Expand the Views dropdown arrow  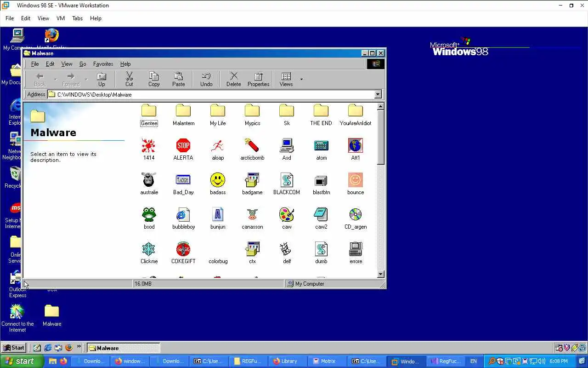point(301,79)
